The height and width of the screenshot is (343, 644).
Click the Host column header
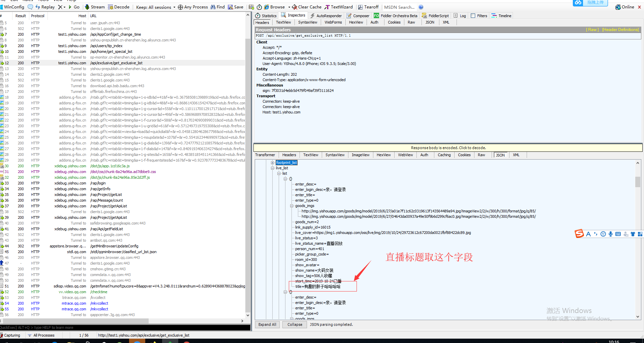tap(82, 16)
